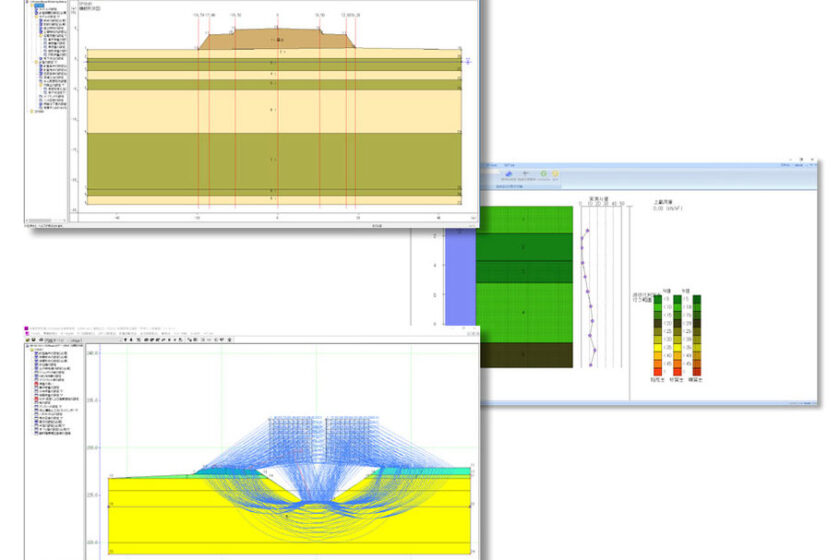Click the tab label beneath the right window ribbon
Screen dimensions: 840x560
(510, 187)
